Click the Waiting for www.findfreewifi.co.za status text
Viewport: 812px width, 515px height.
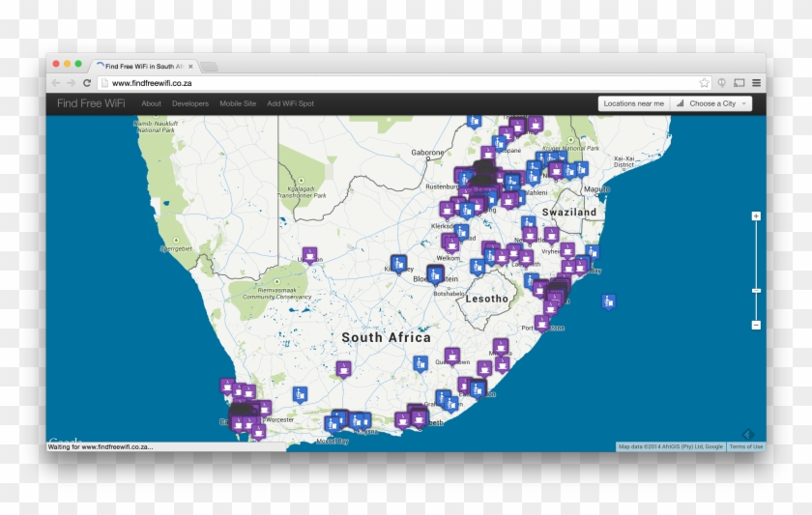coord(101,446)
